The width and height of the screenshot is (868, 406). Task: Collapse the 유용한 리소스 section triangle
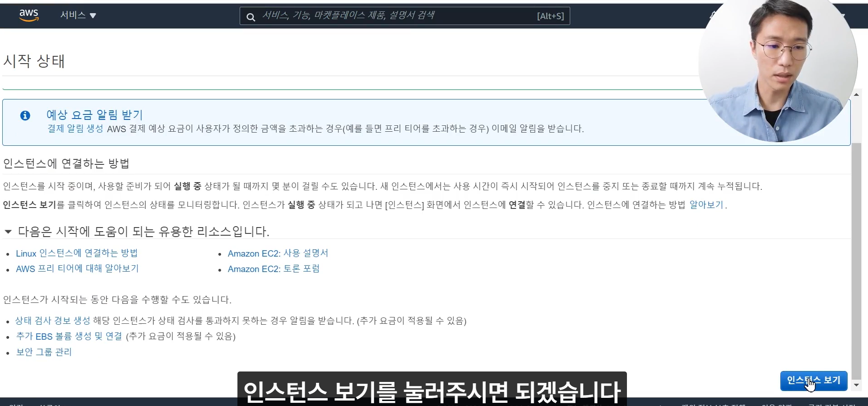pyautogui.click(x=8, y=232)
